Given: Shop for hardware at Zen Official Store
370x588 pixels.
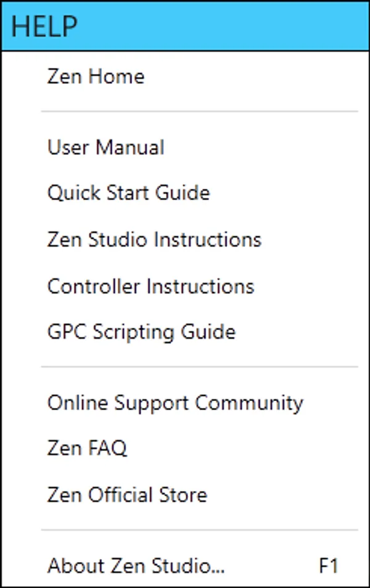Looking at the screenshot, I should 126,494.
